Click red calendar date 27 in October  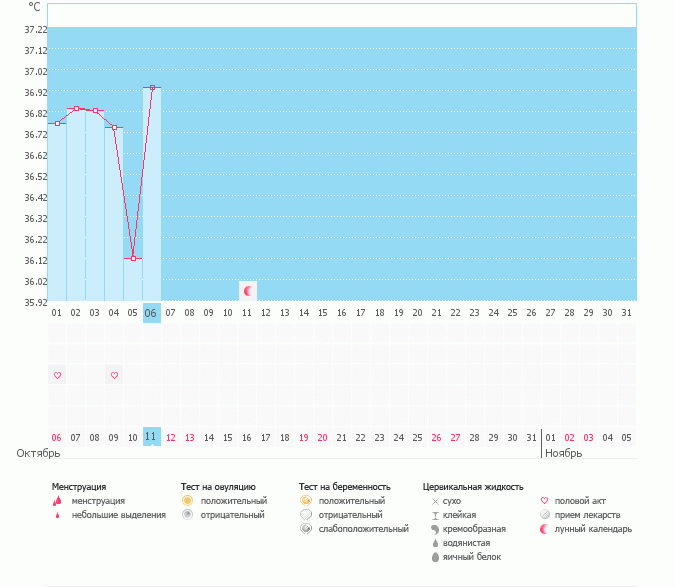455,438
